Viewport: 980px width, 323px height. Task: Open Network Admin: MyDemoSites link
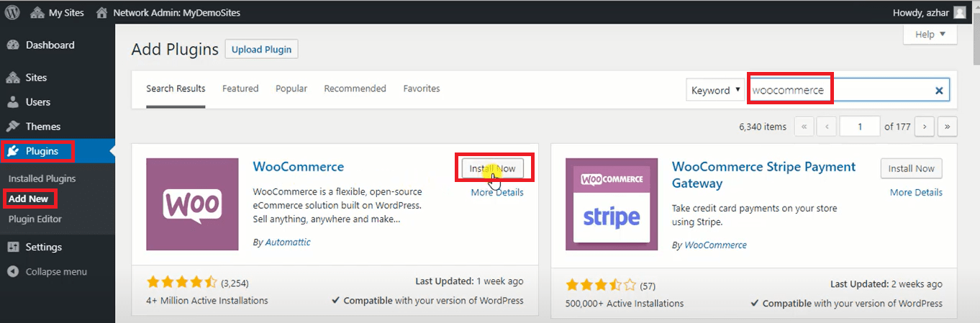pos(168,12)
